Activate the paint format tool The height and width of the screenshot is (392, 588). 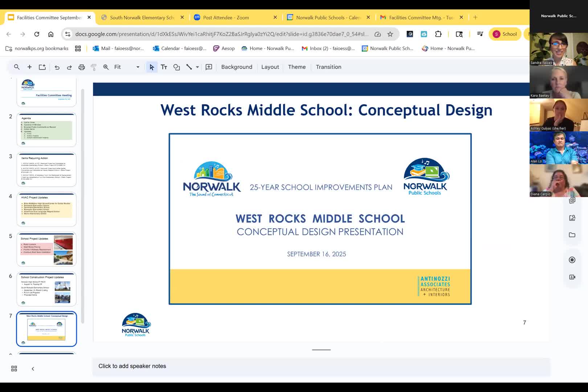coord(94,67)
